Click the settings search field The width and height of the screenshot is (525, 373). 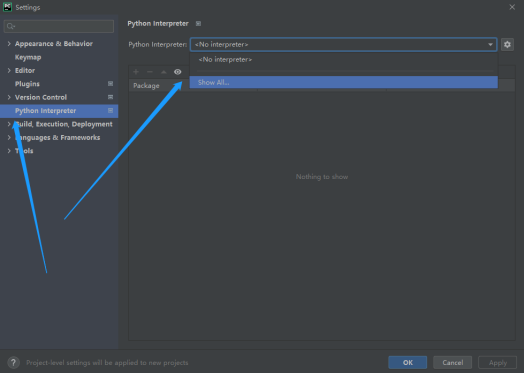tap(59, 26)
